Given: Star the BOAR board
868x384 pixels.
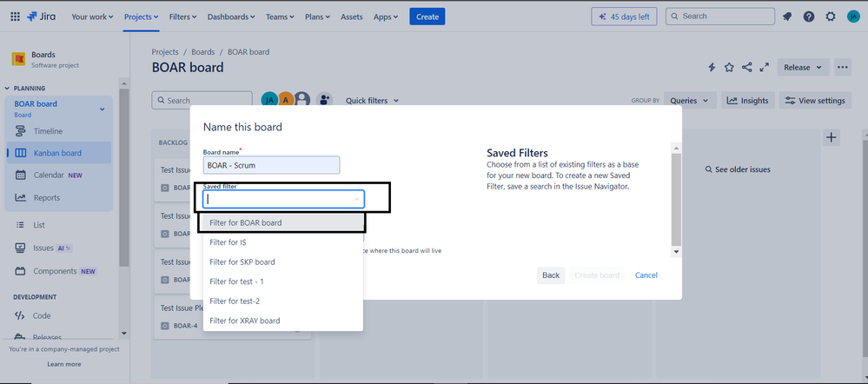Looking at the screenshot, I should pos(729,68).
